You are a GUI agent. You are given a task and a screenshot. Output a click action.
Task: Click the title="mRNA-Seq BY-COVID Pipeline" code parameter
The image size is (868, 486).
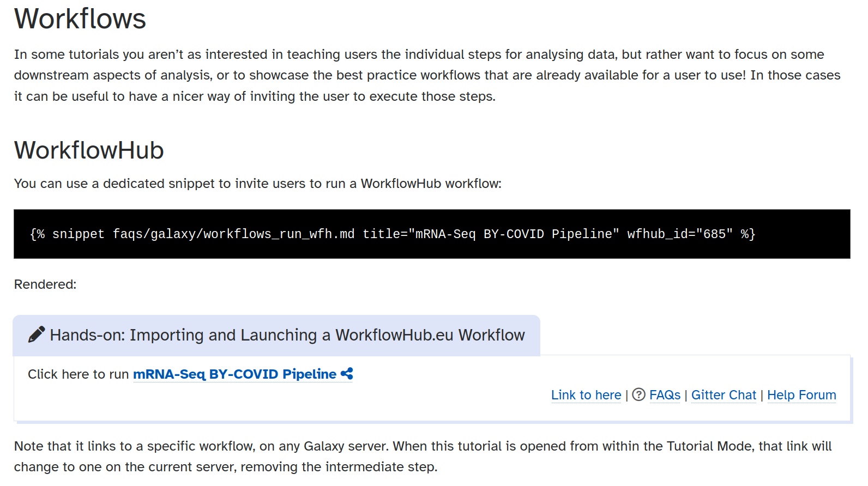491,234
